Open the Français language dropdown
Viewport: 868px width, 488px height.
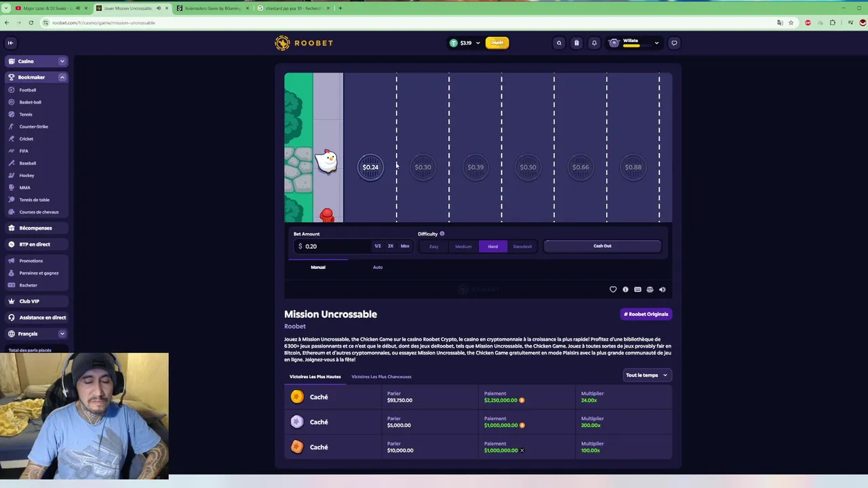(x=37, y=333)
